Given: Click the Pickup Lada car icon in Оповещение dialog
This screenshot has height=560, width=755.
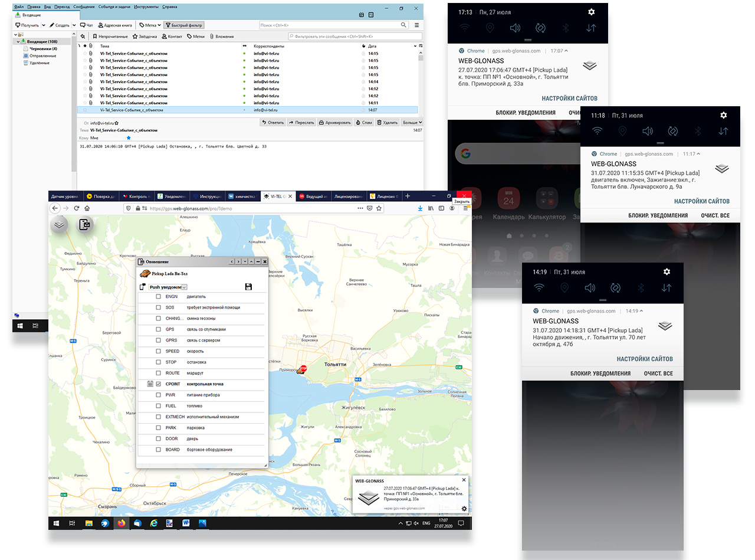Looking at the screenshot, I should point(145,273).
